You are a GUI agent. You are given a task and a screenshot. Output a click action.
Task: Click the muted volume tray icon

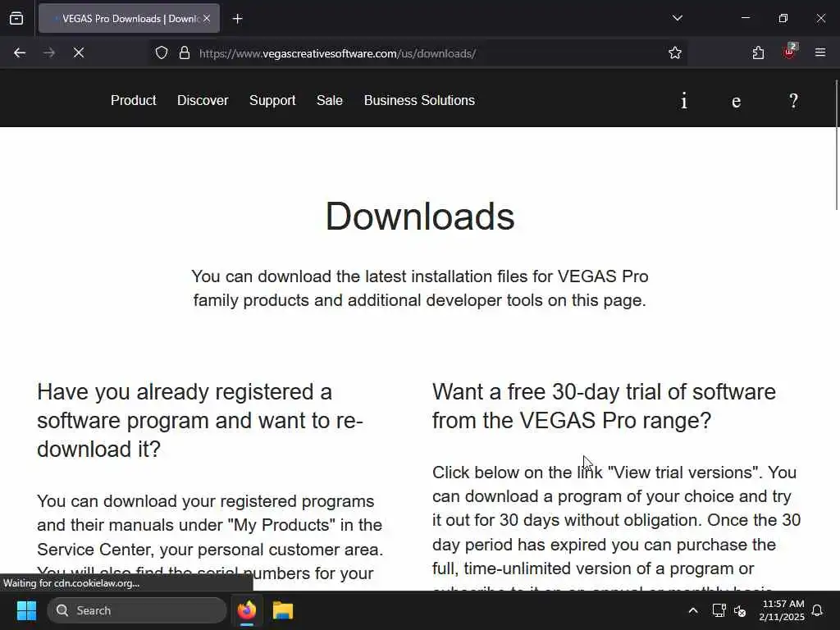click(x=740, y=610)
